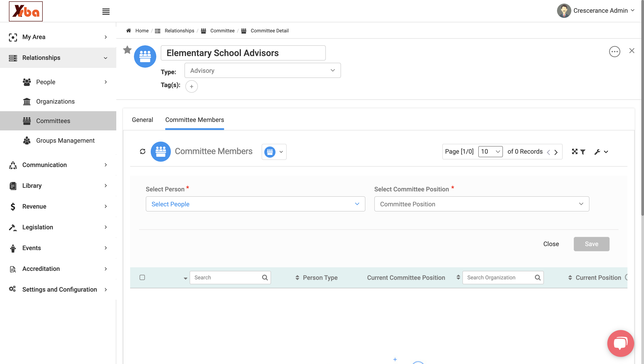Select the Committee Members tab

tap(195, 120)
